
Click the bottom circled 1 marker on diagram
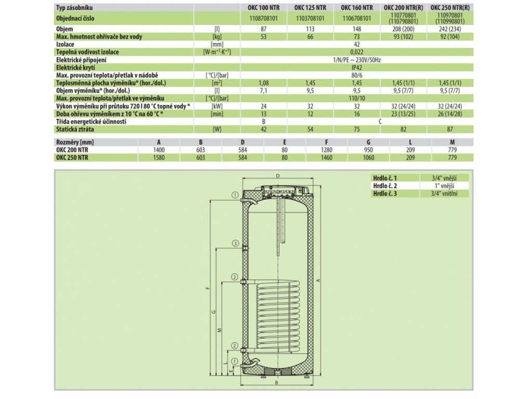tap(234, 362)
